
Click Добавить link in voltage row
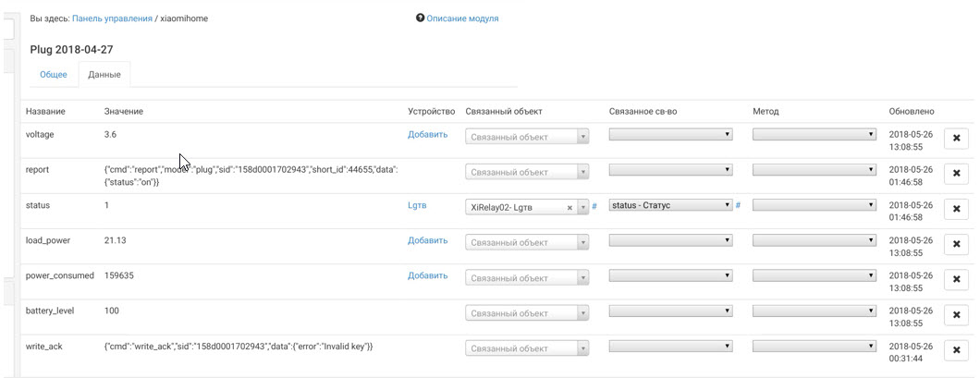pyautogui.click(x=427, y=134)
